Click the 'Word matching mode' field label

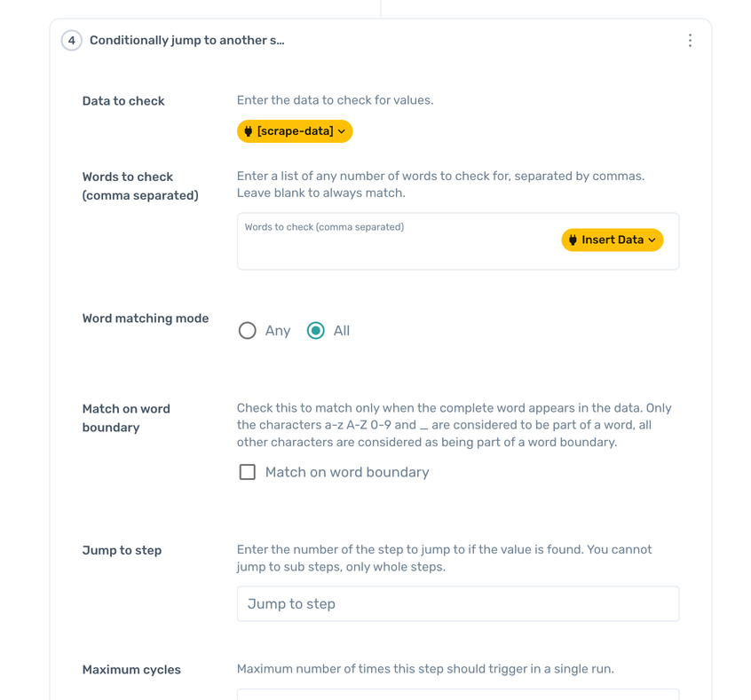coord(146,319)
